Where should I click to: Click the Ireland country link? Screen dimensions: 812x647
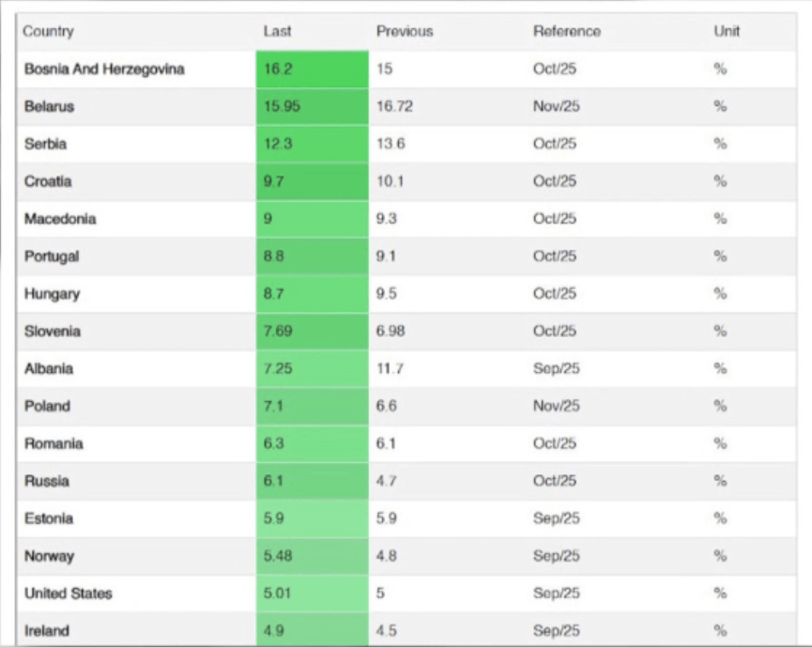coord(47,631)
